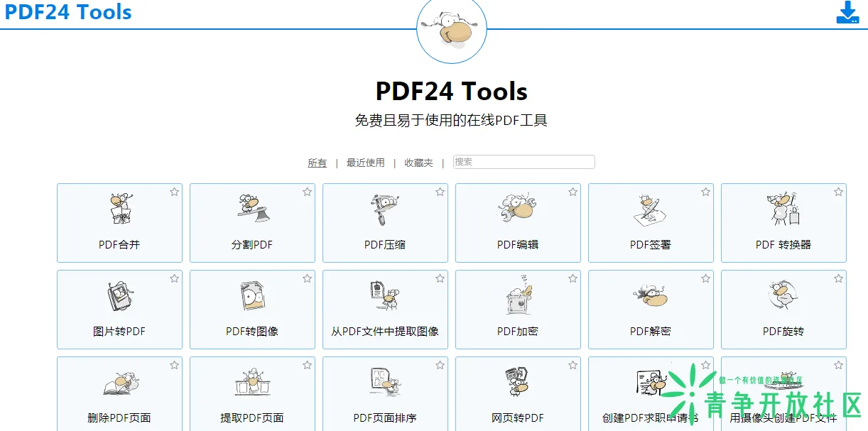Star the 图片转PDF tool
The width and height of the screenshot is (868, 431).
coord(174,278)
